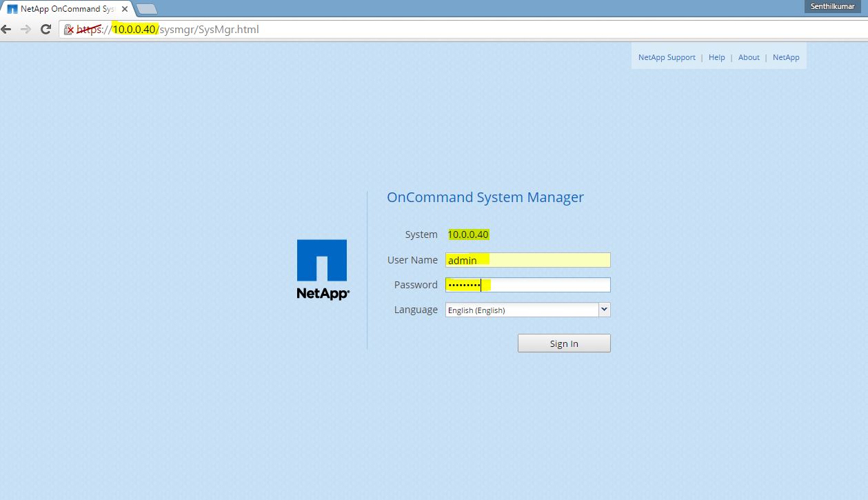The height and width of the screenshot is (500, 868).
Task: Click the browser back navigation arrow
Action: pyautogui.click(x=6, y=29)
